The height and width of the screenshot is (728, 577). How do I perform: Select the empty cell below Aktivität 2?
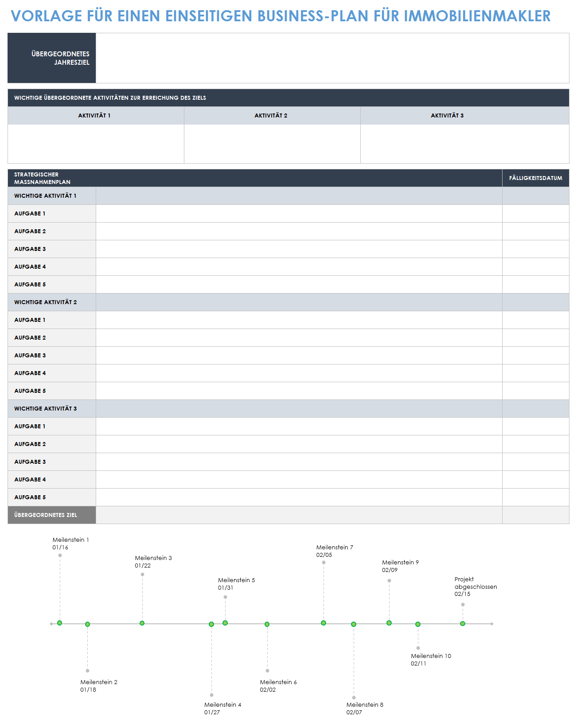272,144
